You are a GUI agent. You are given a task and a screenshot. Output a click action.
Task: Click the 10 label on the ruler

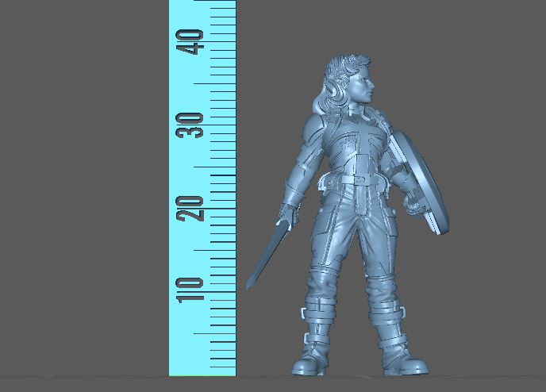coord(192,290)
